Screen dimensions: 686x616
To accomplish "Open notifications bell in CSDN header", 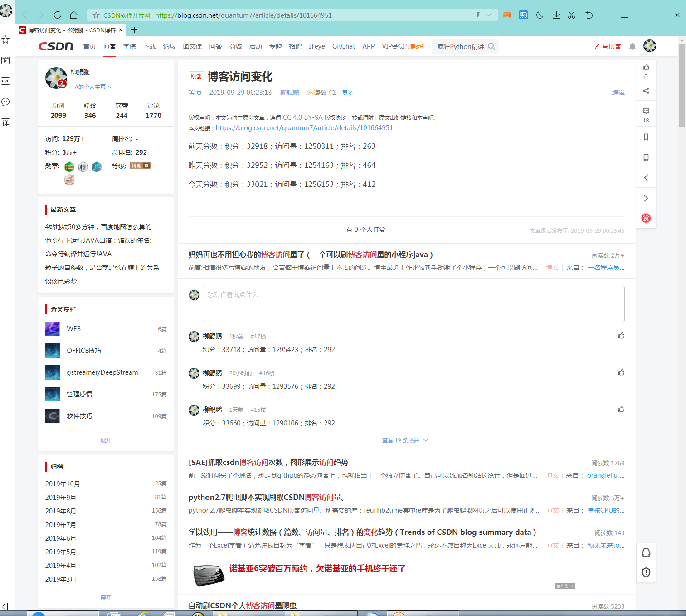I will point(632,46).
